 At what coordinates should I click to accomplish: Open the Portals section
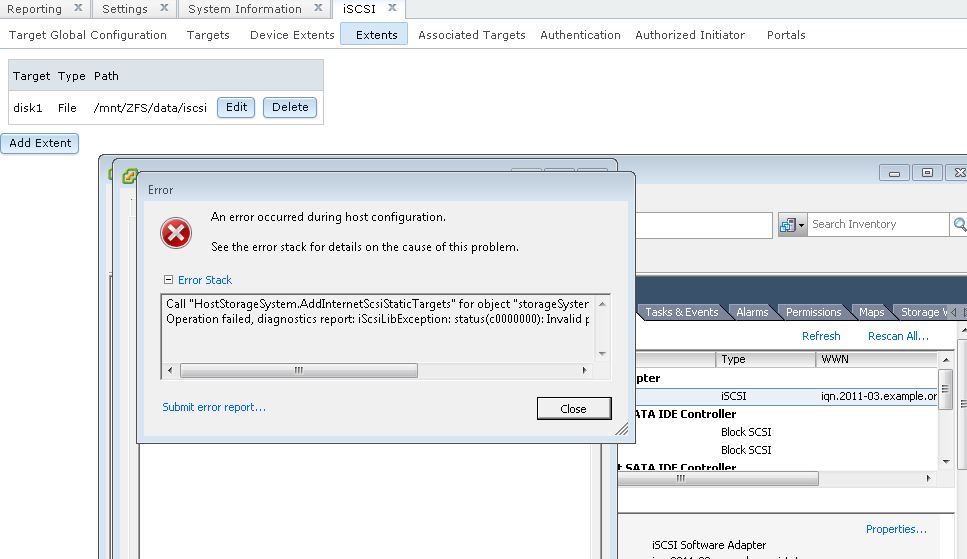tap(786, 35)
